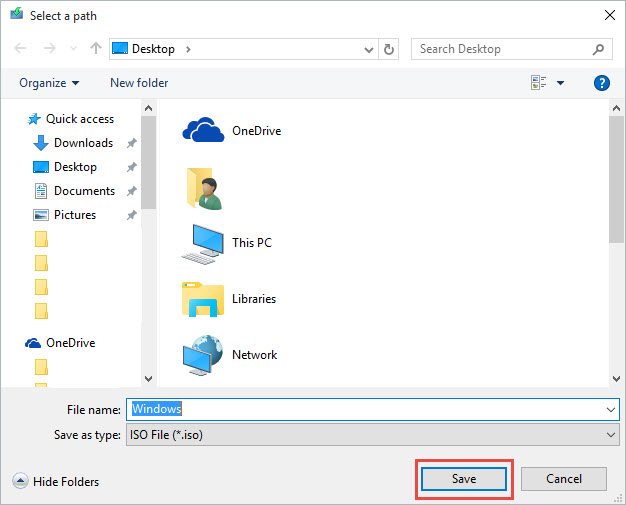The height and width of the screenshot is (505, 626).
Task: Click the OneDrive cloud icon in sidebar
Action: click(x=33, y=343)
